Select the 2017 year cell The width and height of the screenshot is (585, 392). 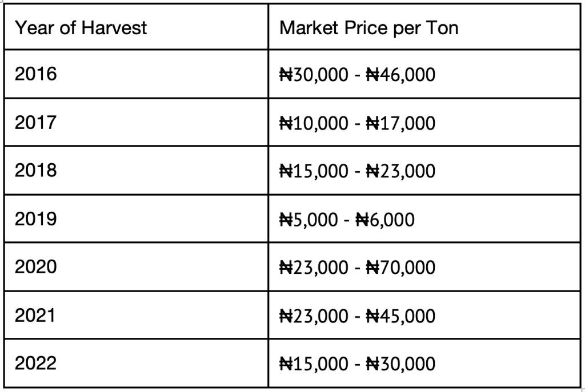(136, 122)
